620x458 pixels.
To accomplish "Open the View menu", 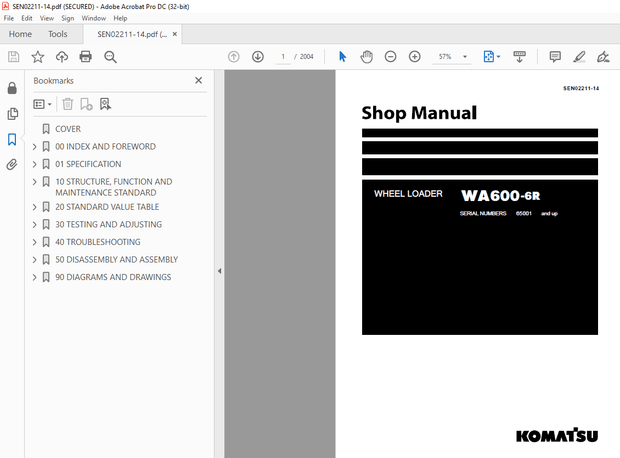I will pos(47,18).
